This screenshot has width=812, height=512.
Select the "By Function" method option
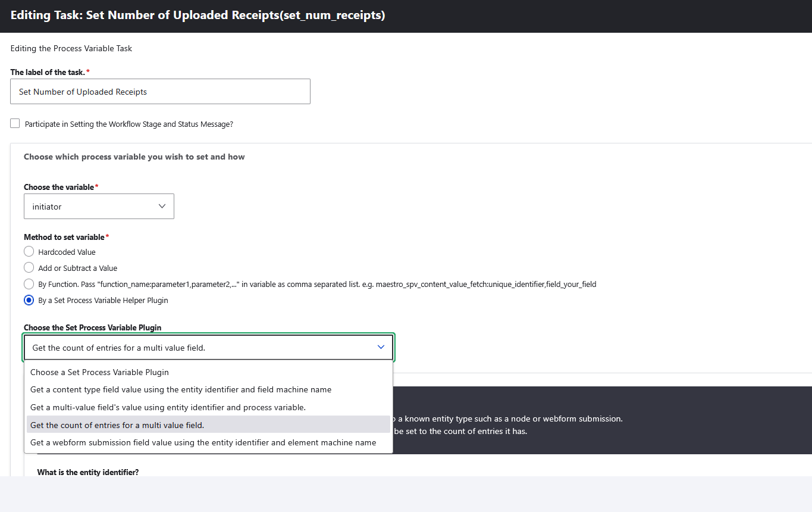(x=29, y=284)
